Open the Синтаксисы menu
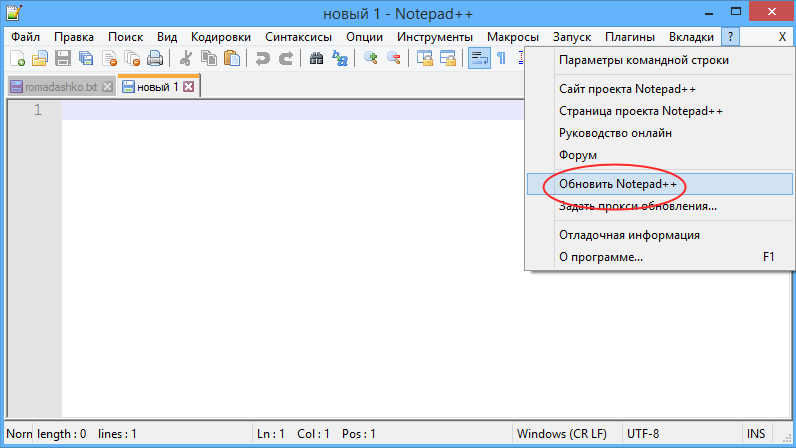Screen dimensions: 796x448 tap(298, 37)
